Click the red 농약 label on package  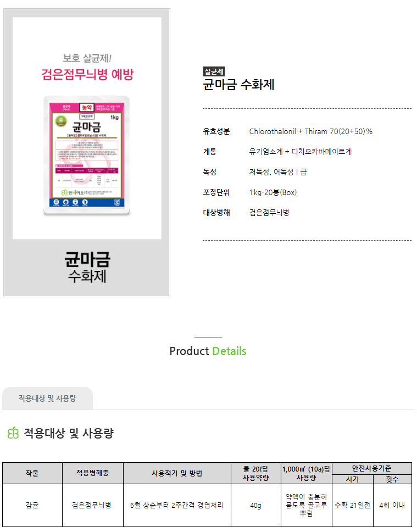tap(86, 108)
